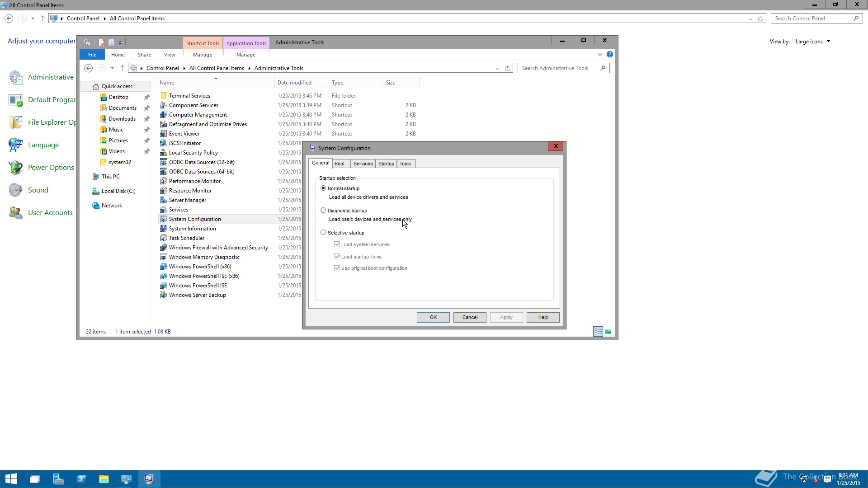
Task: Select Windows Server Backup icon
Action: click(x=163, y=295)
